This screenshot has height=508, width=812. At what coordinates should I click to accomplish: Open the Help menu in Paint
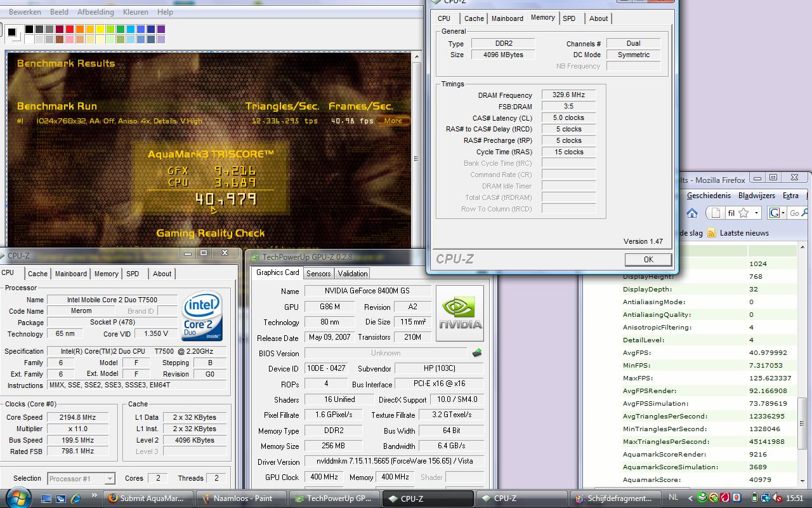pyautogui.click(x=165, y=12)
